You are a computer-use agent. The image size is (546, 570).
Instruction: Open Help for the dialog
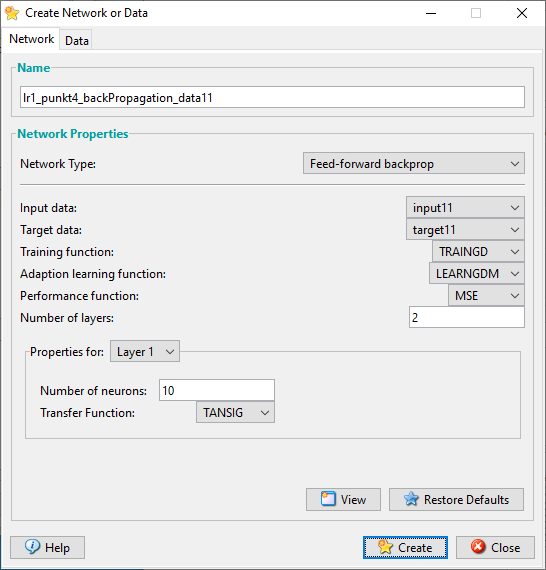[x=47, y=547]
